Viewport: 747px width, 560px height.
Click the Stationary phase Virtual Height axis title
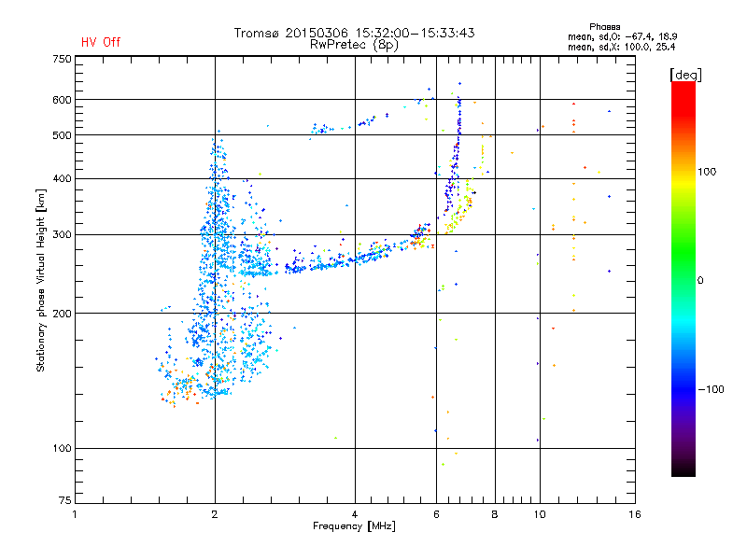(x=40, y=281)
